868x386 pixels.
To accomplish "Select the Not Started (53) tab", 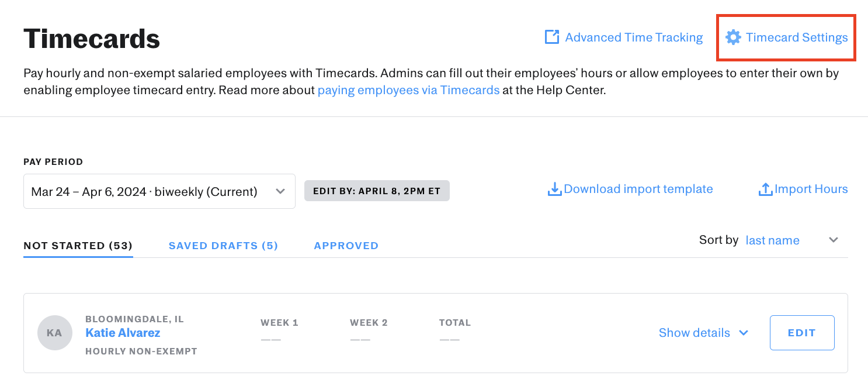I will coord(78,246).
